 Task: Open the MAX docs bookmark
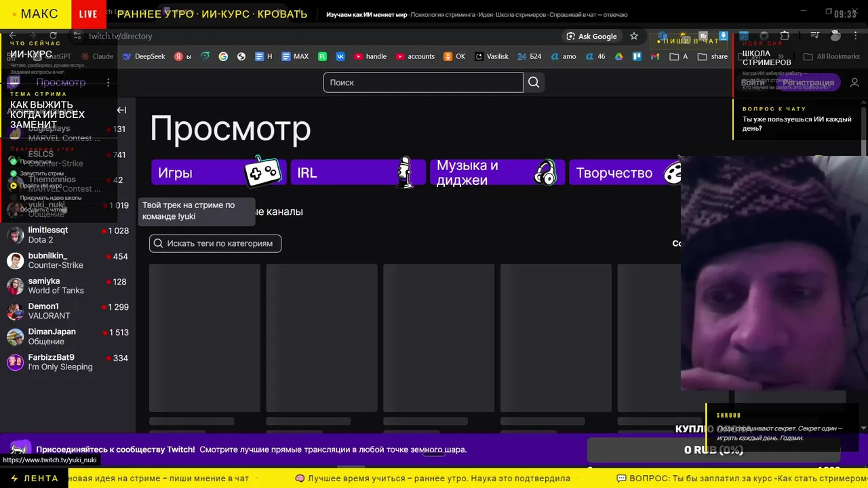(x=295, y=56)
